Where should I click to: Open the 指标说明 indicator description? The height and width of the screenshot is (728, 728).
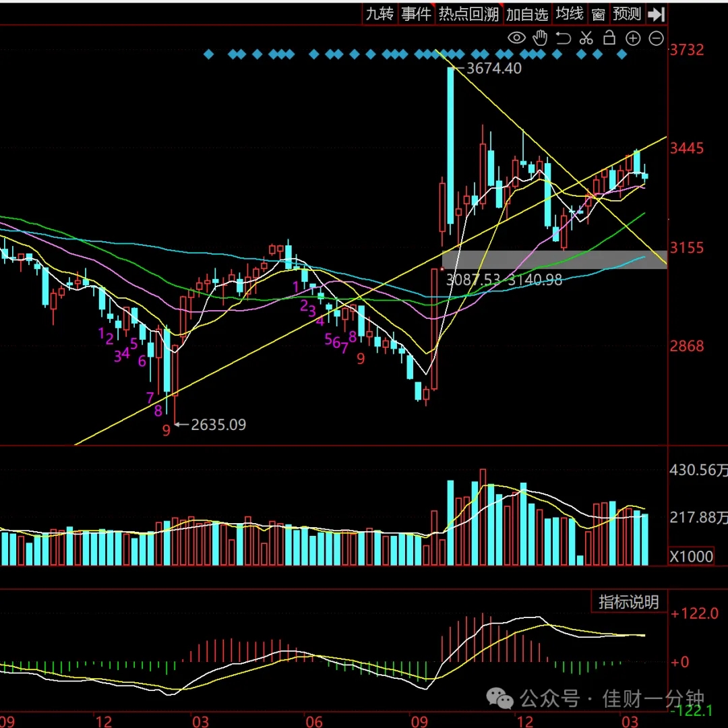[629, 602]
